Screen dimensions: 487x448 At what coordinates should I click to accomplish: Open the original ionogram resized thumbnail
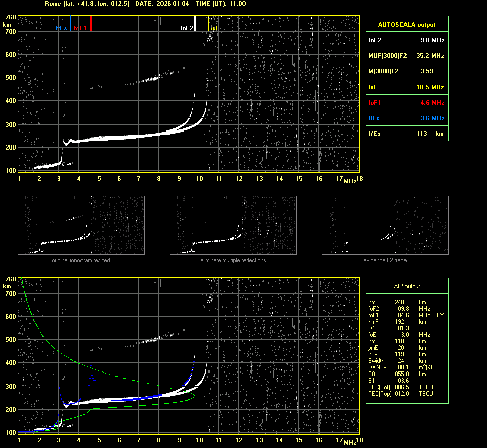click(x=81, y=225)
